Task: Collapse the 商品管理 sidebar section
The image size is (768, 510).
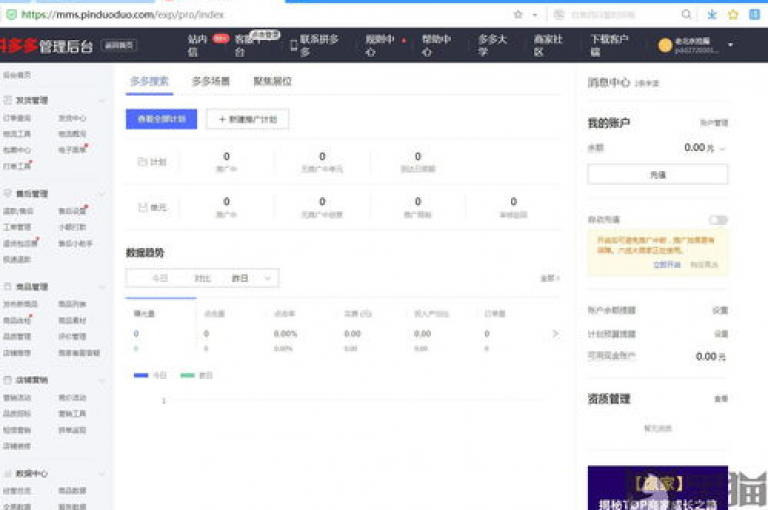Action: (102, 287)
